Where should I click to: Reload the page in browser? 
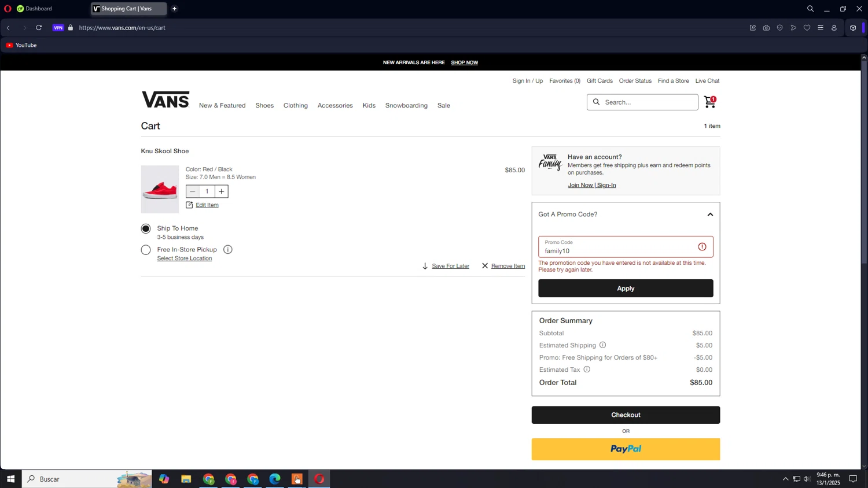point(39,28)
